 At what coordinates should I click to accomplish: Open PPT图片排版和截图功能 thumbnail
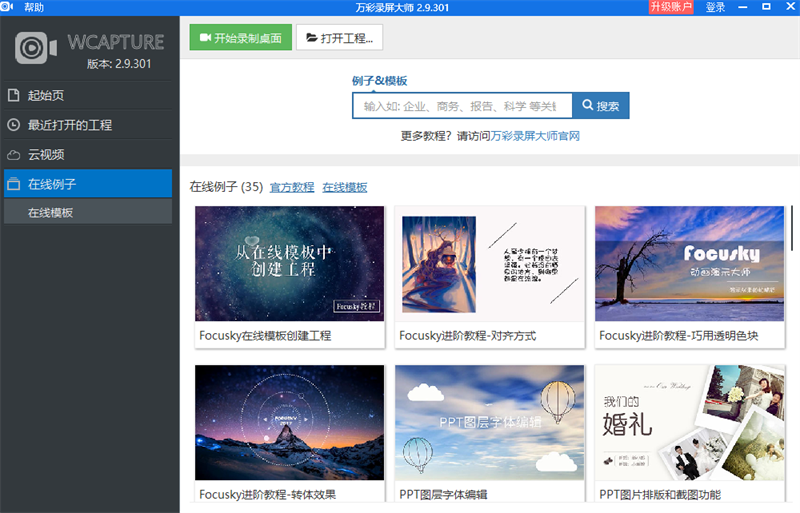(689, 422)
